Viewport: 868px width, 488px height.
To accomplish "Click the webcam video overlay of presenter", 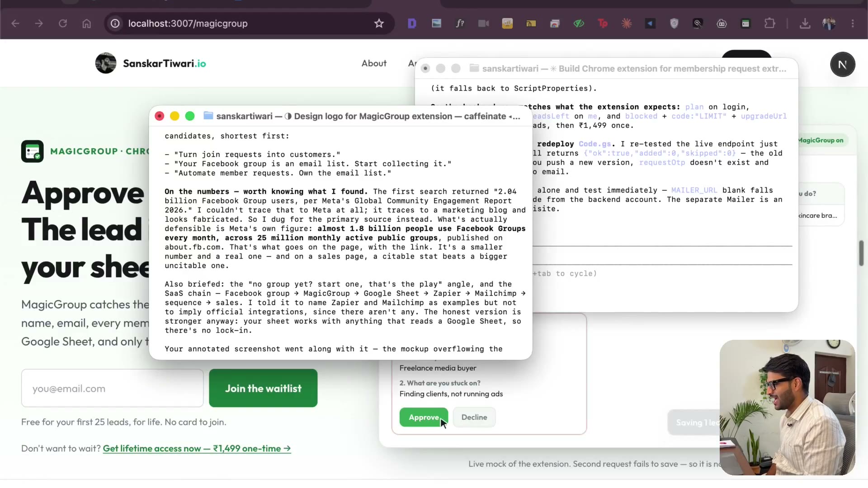I will (x=787, y=407).
